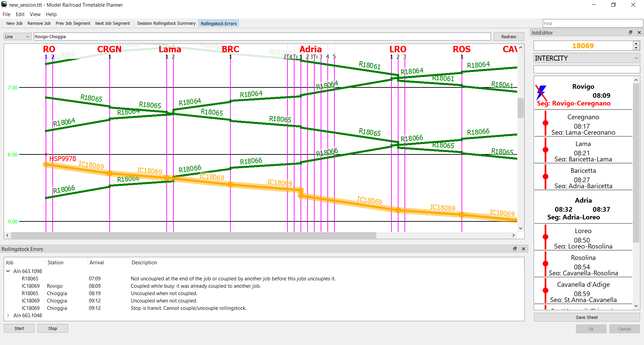Image resolution: width=644 pixels, height=345 pixels.
Task: Decrease the job number with down stepper
Action: (x=636, y=48)
